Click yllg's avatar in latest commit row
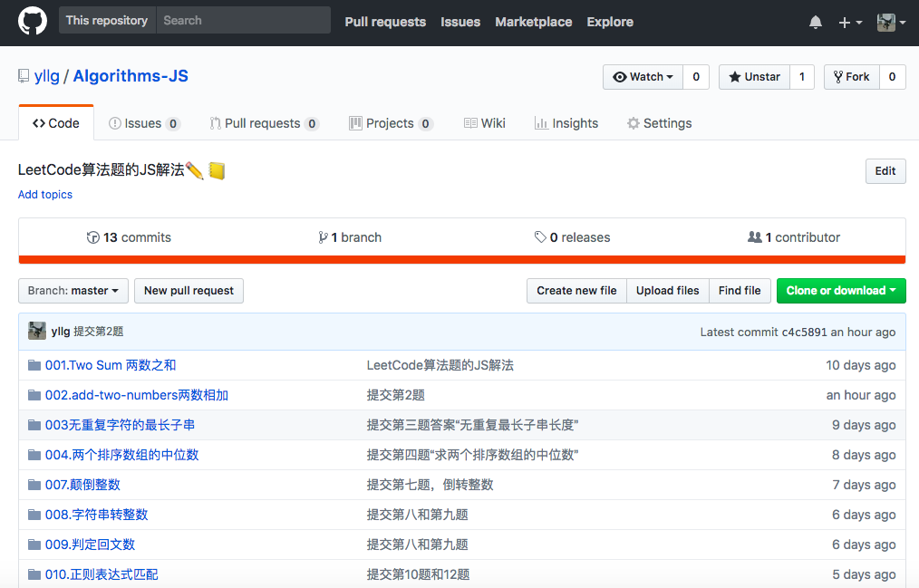 point(37,331)
